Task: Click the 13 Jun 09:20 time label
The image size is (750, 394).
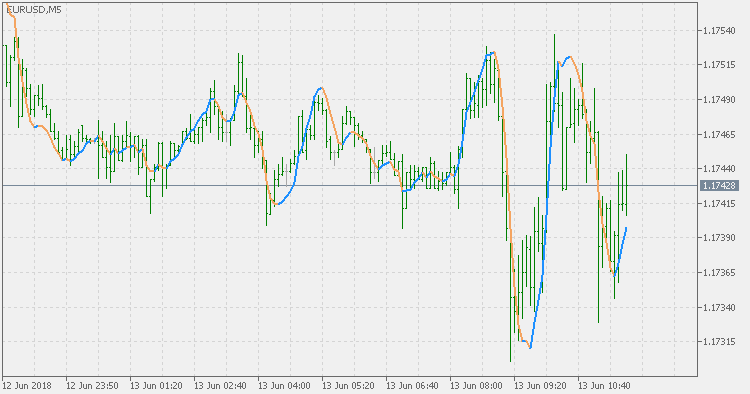Action: (x=540, y=385)
